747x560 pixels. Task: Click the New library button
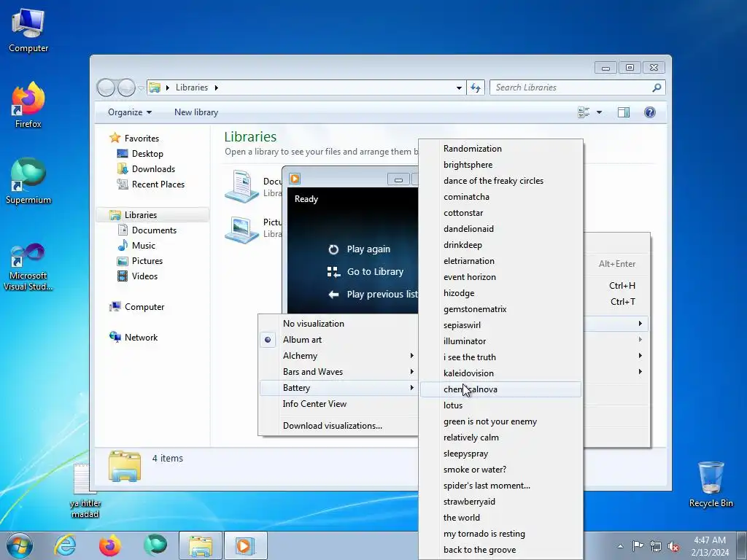point(196,112)
